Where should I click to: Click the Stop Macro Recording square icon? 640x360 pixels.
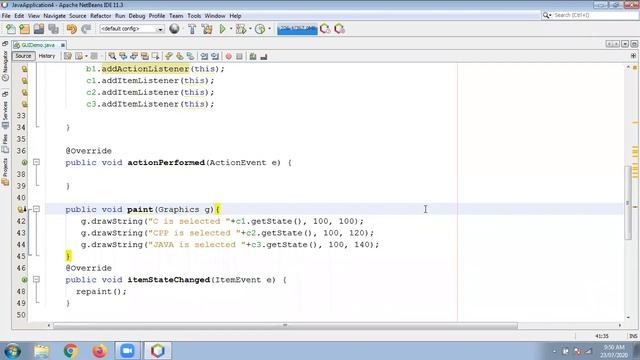click(240, 56)
